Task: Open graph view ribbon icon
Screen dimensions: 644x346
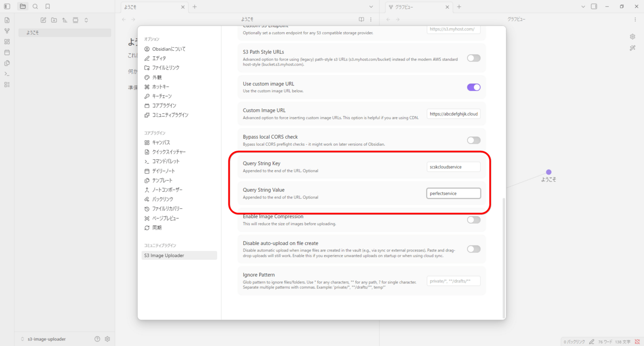Action: pos(7,31)
